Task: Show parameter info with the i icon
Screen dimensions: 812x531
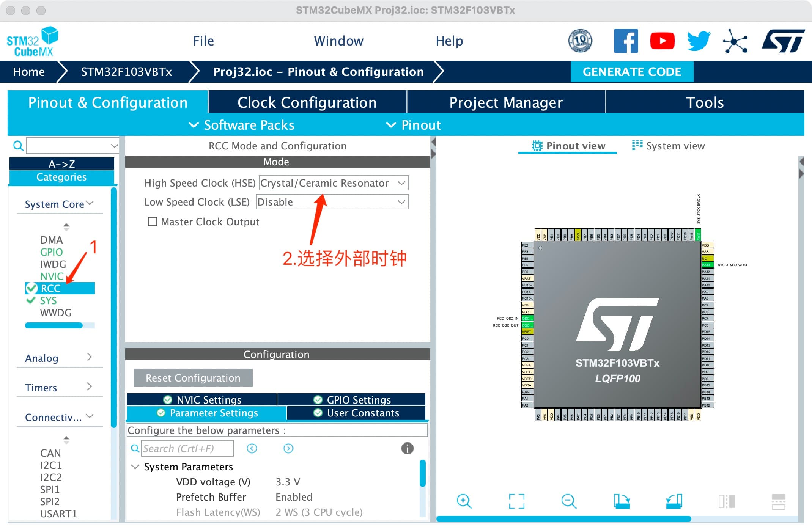Action: 407,448
